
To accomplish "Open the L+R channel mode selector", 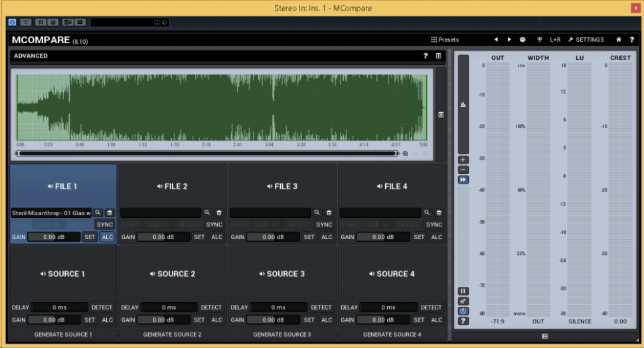I will (x=555, y=40).
